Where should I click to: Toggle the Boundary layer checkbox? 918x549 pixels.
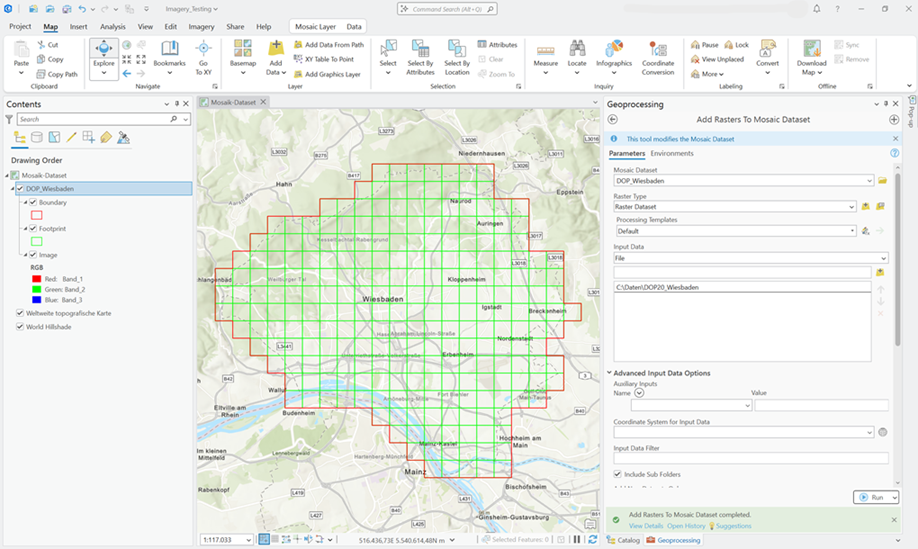(33, 202)
